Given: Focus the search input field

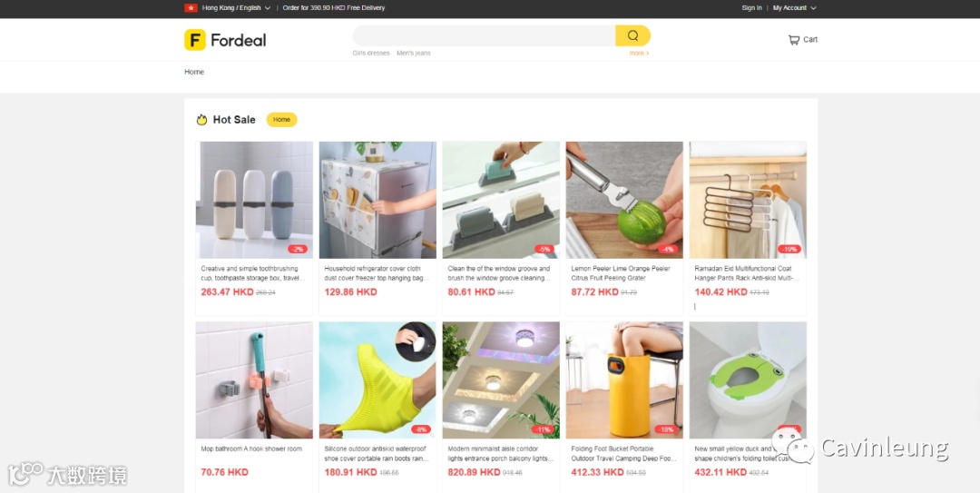Looking at the screenshot, I should (x=484, y=35).
